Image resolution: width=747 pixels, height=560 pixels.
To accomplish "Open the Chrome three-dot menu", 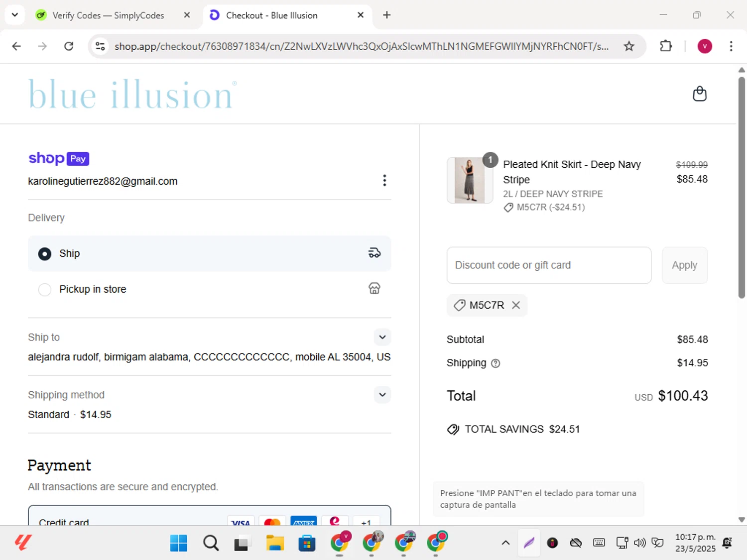I will [x=731, y=46].
